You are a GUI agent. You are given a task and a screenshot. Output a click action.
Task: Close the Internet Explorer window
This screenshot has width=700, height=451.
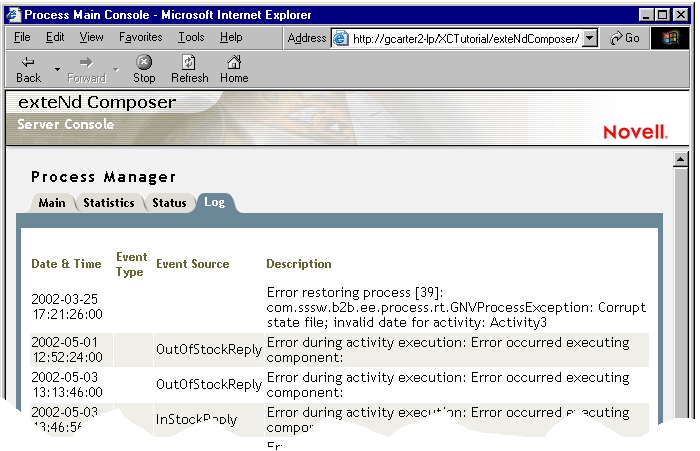tap(681, 15)
